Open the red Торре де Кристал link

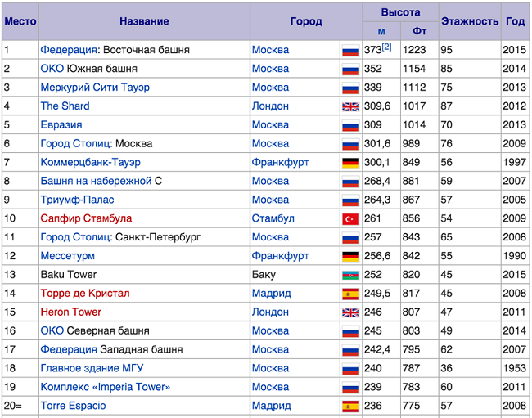click(85, 293)
